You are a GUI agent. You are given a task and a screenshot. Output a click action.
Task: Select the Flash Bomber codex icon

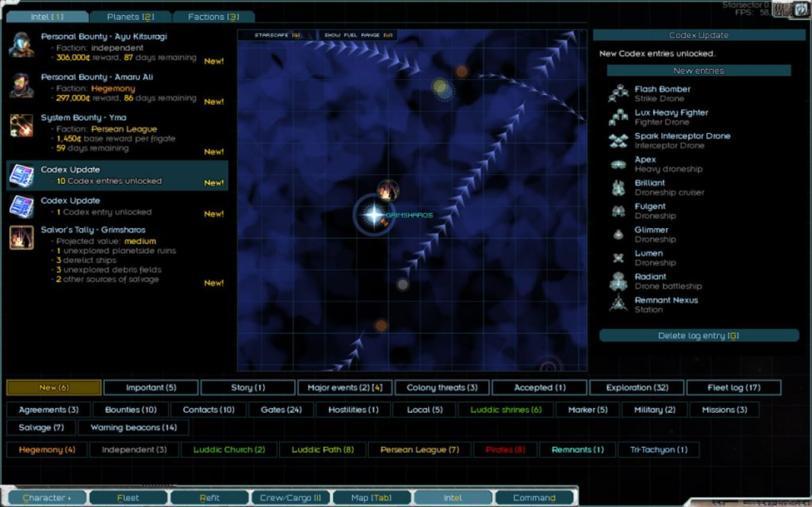618,93
